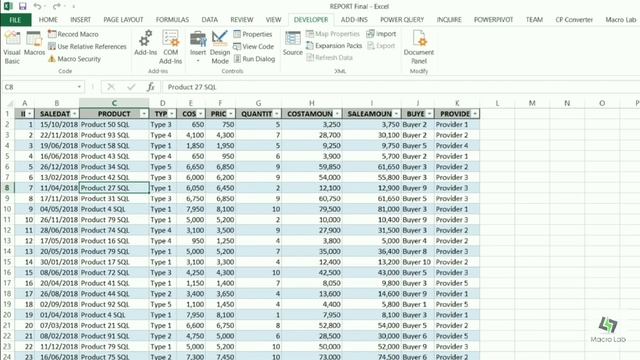Click Run Dialog
The width and height of the screenshot is (640, 360).
click(254, 59)
